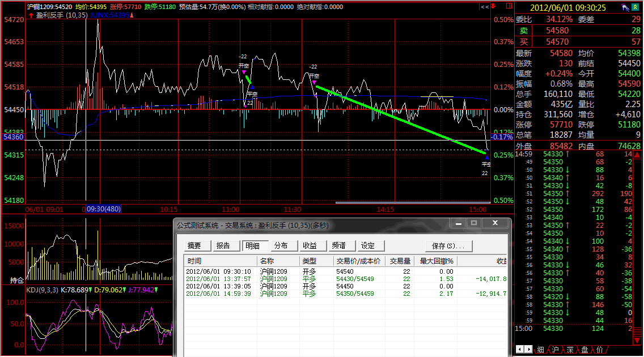This screenshot has width=644, height=357.
Task: Select the 09:30:10 开多 trade row
Action: click(x=345, y=271)
